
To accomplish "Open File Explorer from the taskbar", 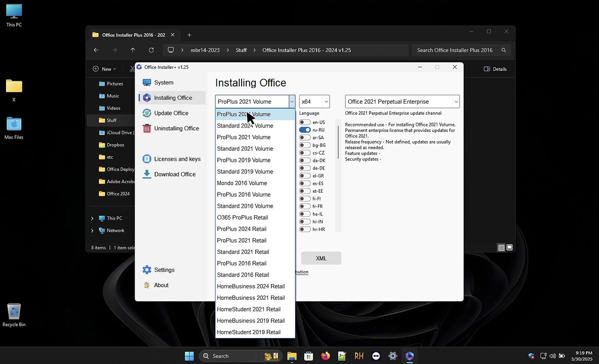I will tap(292, 356).
